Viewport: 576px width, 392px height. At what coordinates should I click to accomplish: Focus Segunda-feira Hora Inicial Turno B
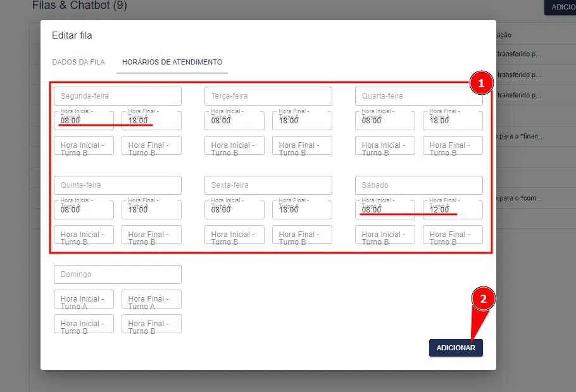[84, 145]
